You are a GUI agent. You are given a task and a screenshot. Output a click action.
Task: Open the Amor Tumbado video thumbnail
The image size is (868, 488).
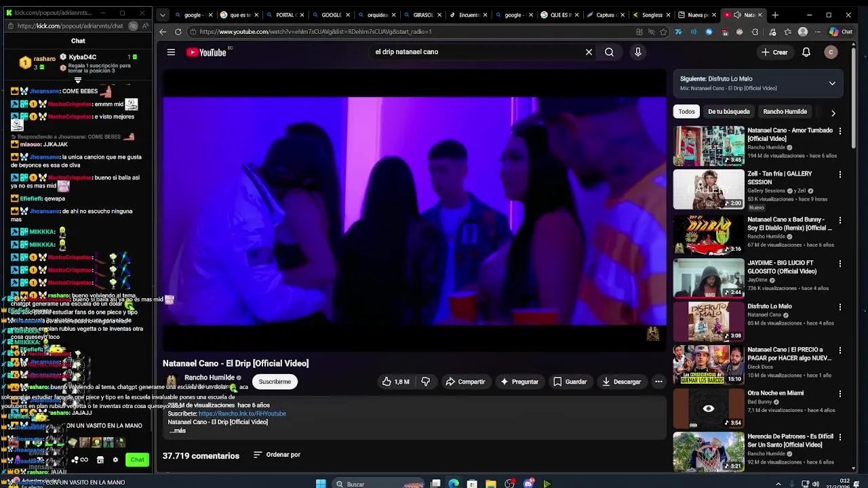tap(709, 146)
